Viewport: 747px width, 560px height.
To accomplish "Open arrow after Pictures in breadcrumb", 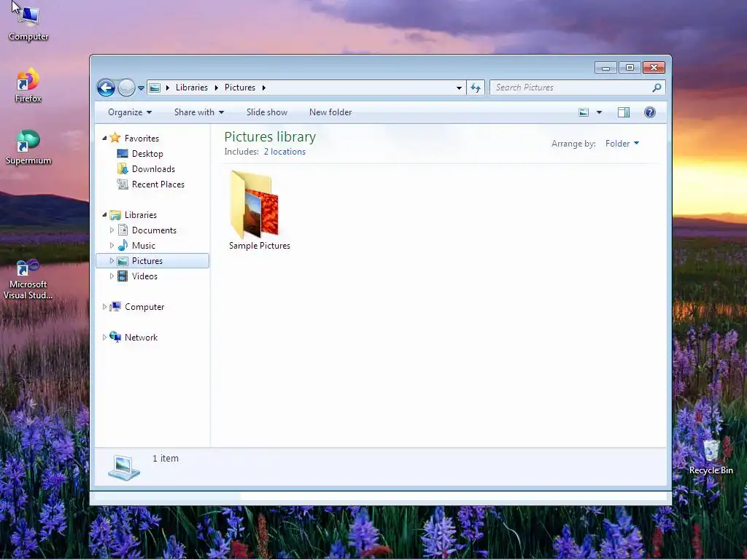I will coord(263,87).
